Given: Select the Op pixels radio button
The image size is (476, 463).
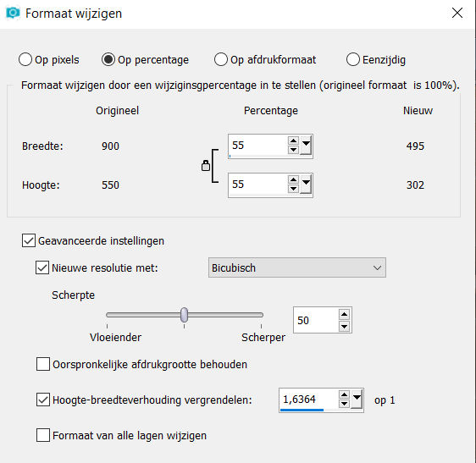Looking at the screenshot, I should (x=25, y=59).
